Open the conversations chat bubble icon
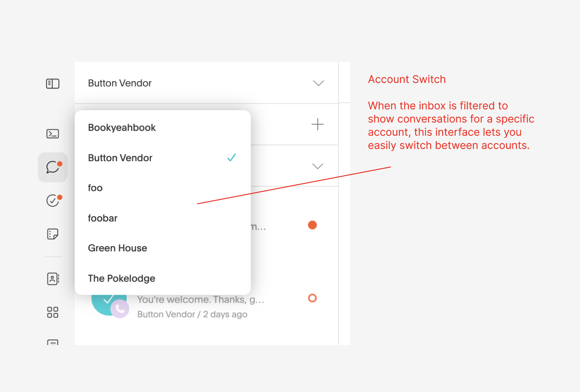The image size is (580, 392). [53, 167]
